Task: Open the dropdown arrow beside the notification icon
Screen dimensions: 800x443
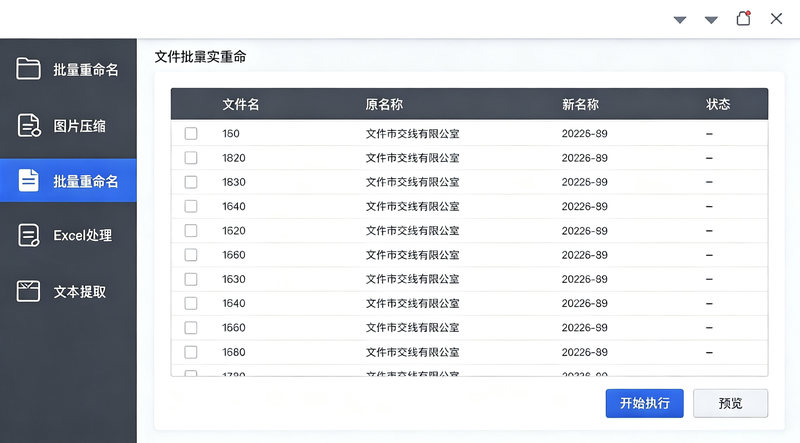Action: point(711,20)
